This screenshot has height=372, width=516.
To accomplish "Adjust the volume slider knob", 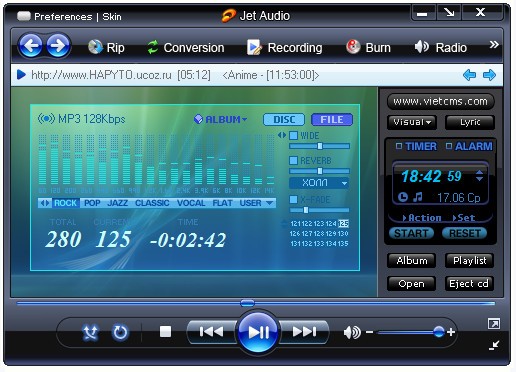I will (x=439, y=332).
